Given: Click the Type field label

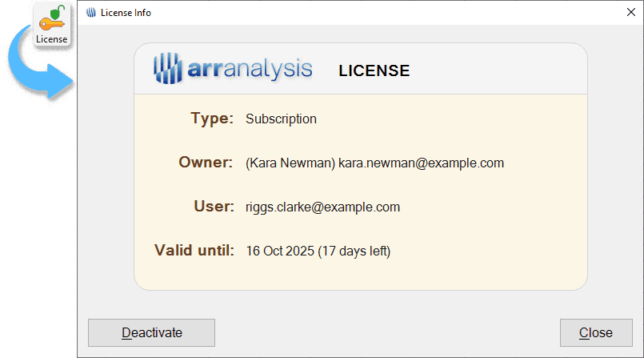Looking at the screenshot, I should point(212,119).
